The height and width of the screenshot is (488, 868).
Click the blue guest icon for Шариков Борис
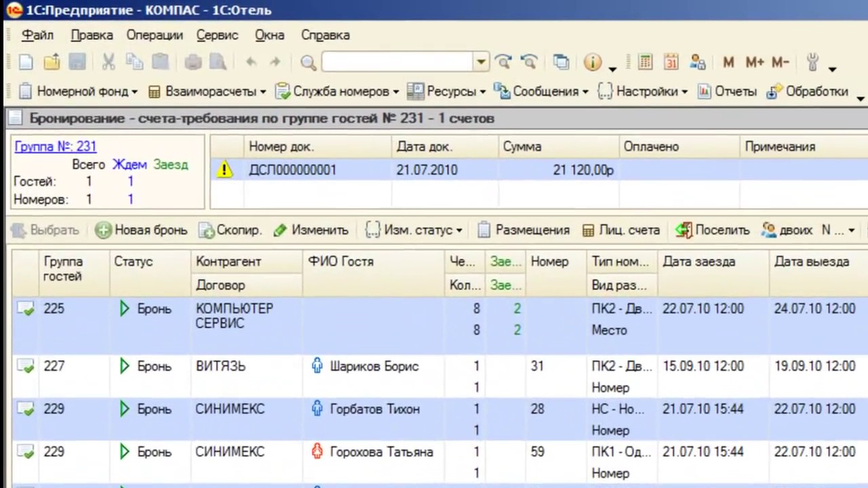(x=317, y=366)
